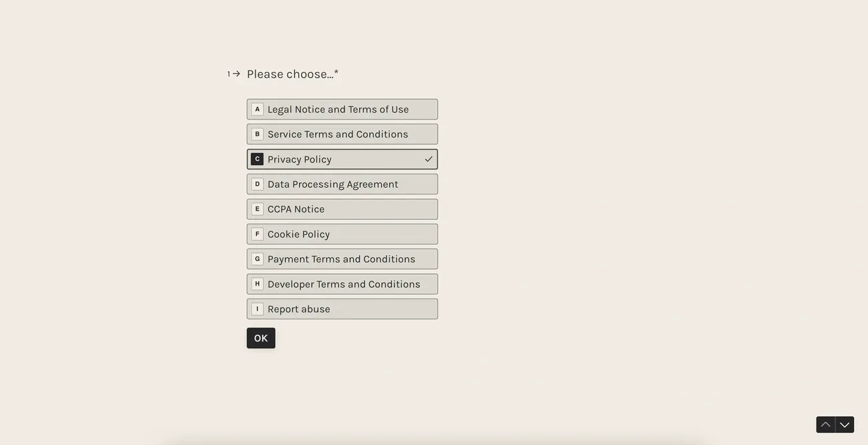Select Legal Notice and Terms of Use
This screenshot has width=868, height=445.
[x=338, y=110]
